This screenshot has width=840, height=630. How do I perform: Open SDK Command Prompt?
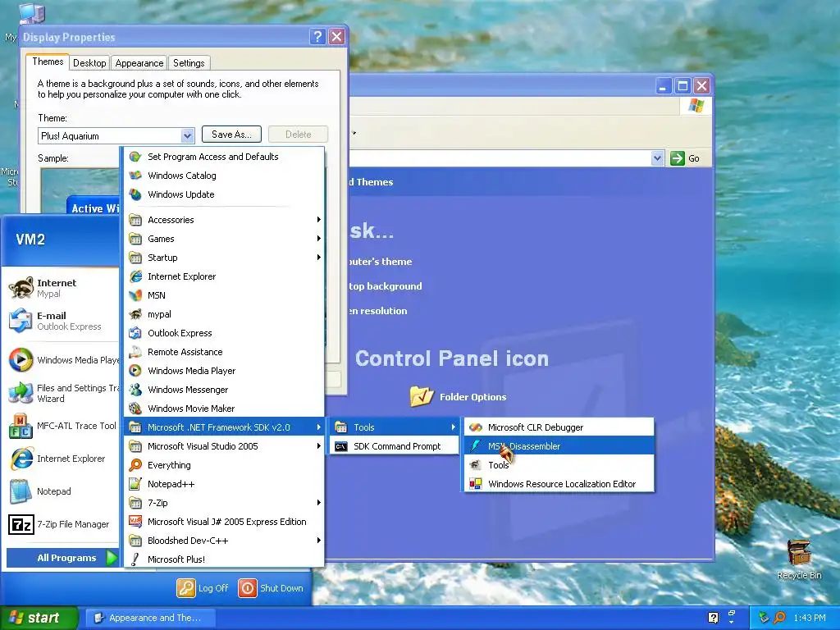395,445
